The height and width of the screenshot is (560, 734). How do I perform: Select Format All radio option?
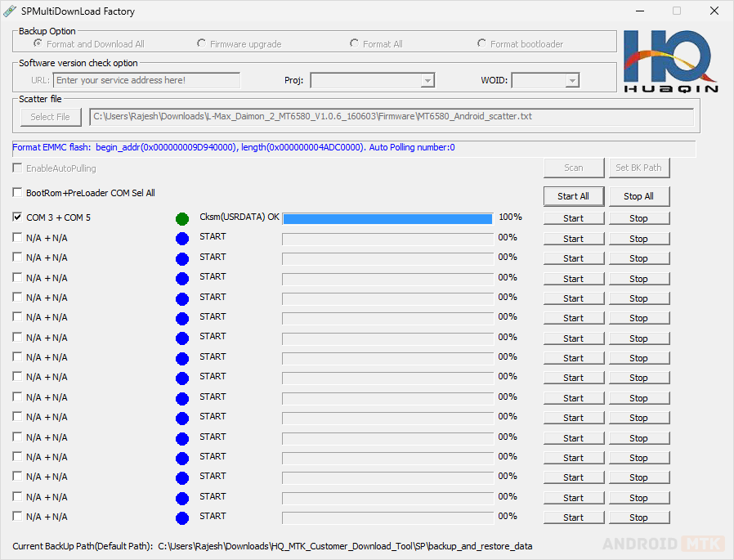coord(355,43)
